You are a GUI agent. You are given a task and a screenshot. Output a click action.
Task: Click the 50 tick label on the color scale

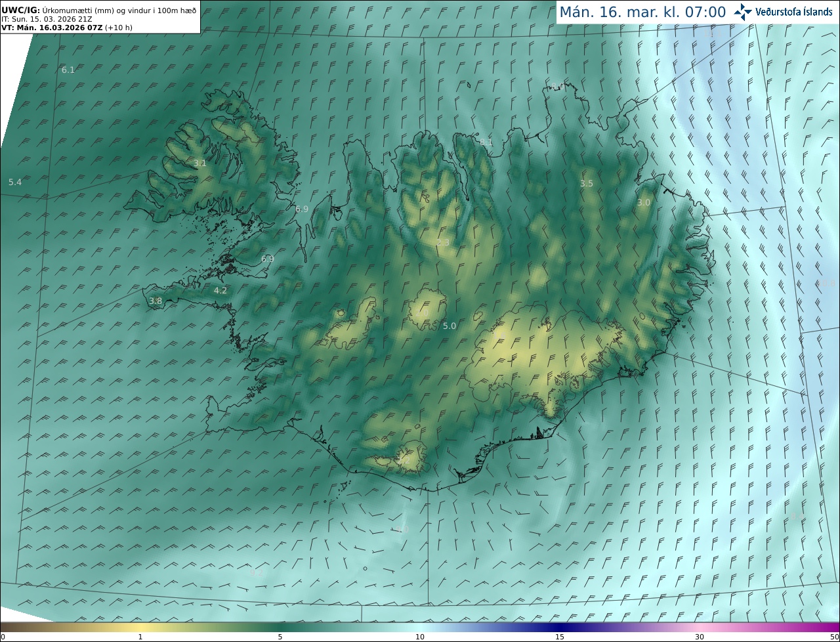834,637
